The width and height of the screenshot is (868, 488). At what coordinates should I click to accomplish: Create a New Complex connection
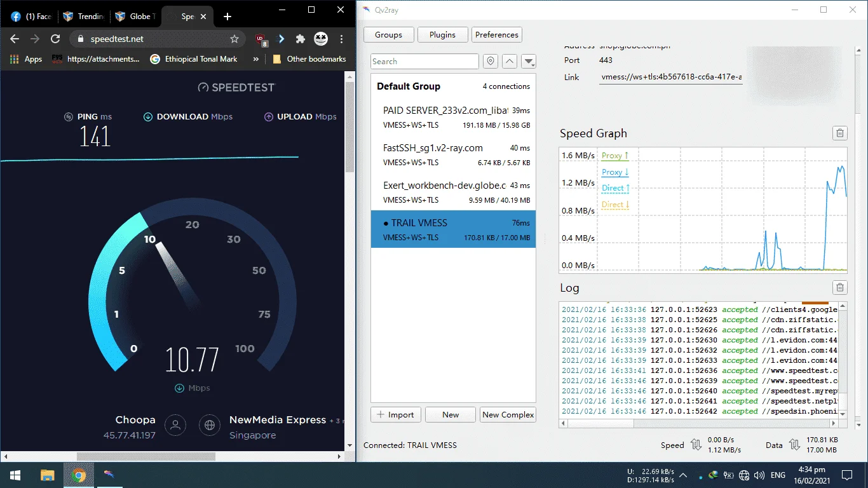(508, 415)
